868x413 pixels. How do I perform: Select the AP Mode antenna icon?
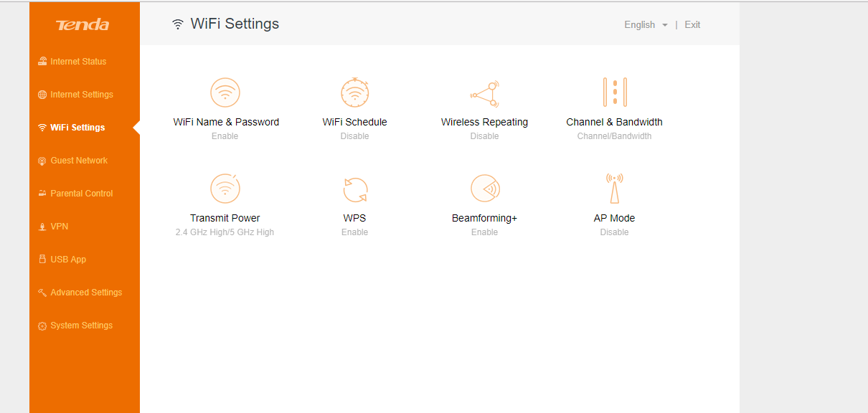point(614,189)
